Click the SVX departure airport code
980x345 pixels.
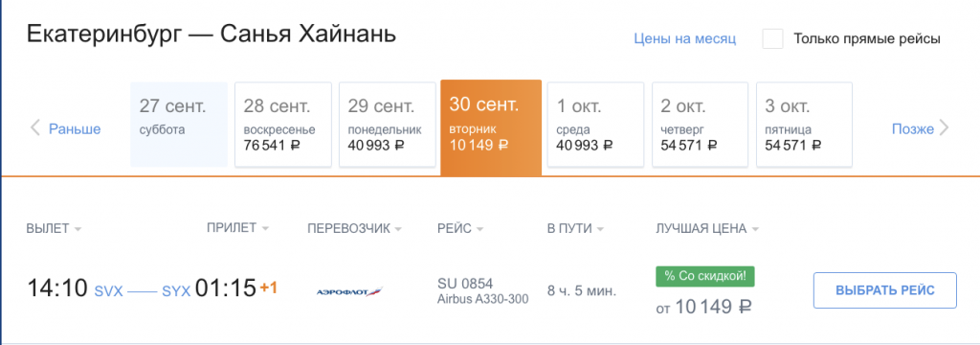pyautogui.click(x=109, y=291)
